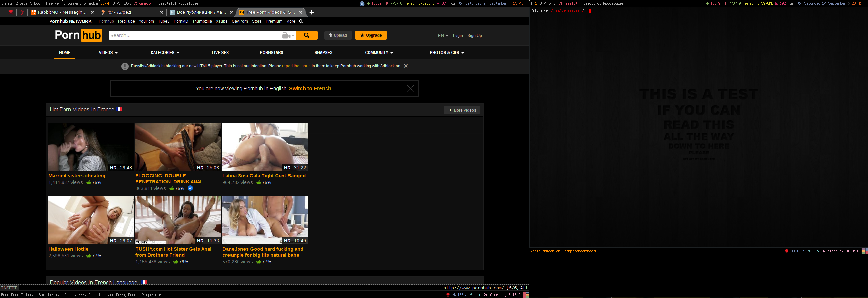Click the thumbs-up icon beside 79% rating
Viewport: 868px width, 298px height.
tap(176, 262)
